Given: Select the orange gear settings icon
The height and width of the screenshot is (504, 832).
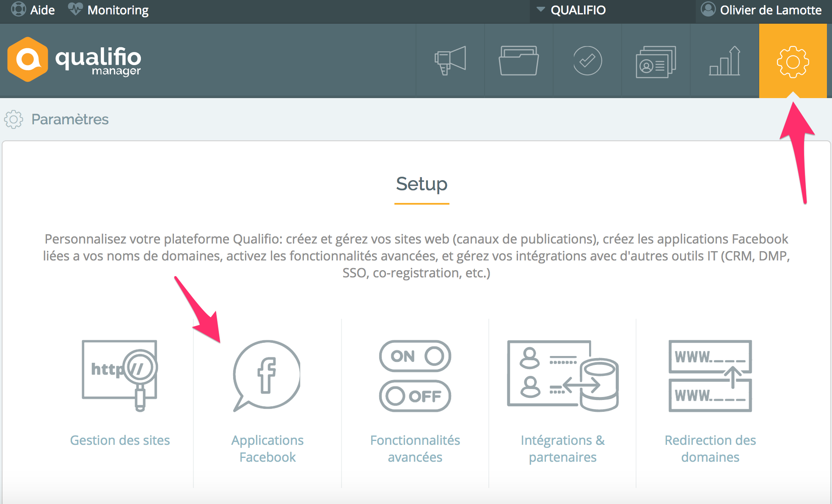Looking at the screenshot, I should pyautogui.click(x=793, y=61).
